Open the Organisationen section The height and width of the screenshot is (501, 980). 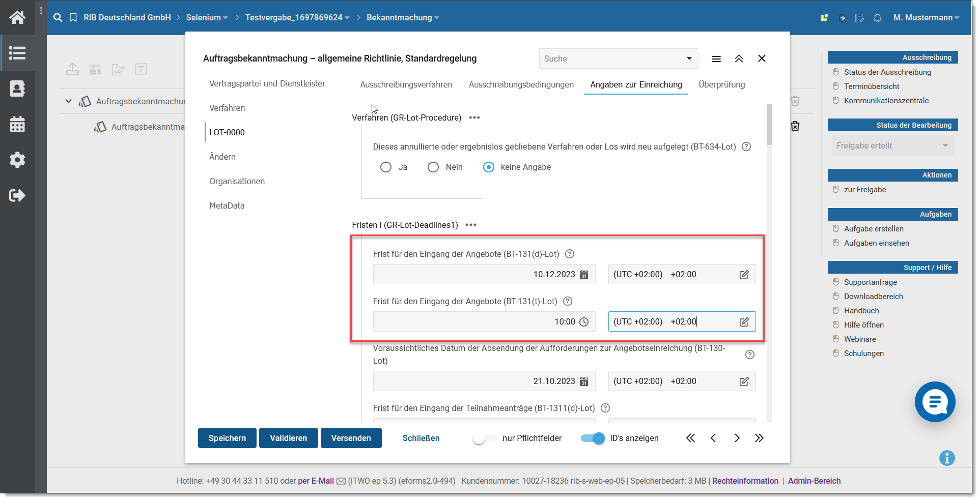pos(237,181)
